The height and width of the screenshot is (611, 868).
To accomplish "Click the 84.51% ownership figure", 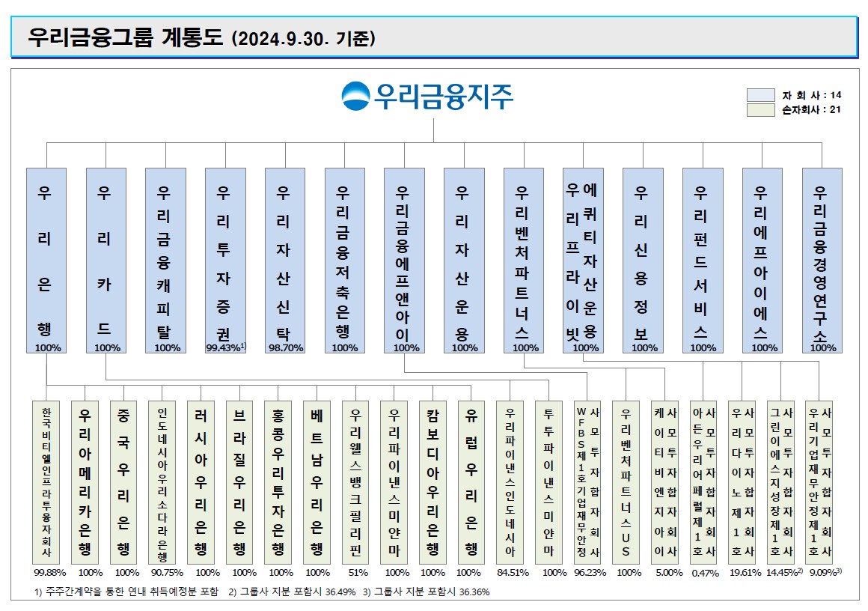I will point(513,573).
